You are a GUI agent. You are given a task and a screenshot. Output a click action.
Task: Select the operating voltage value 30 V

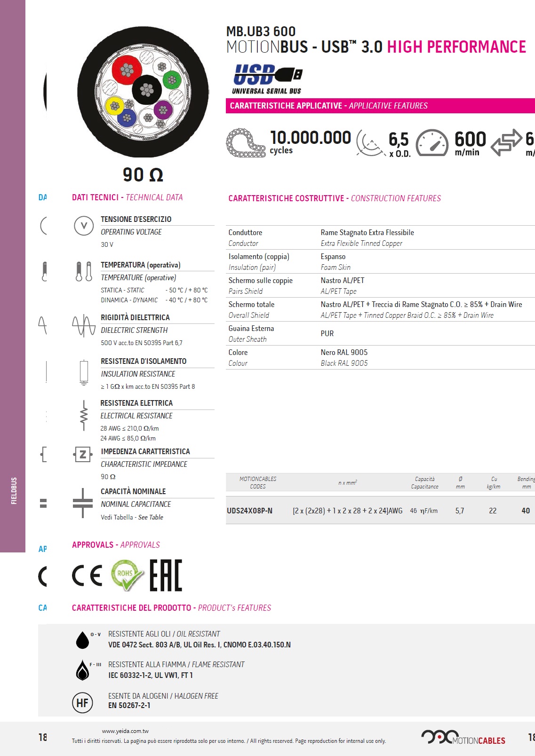[x=107, y=244]
